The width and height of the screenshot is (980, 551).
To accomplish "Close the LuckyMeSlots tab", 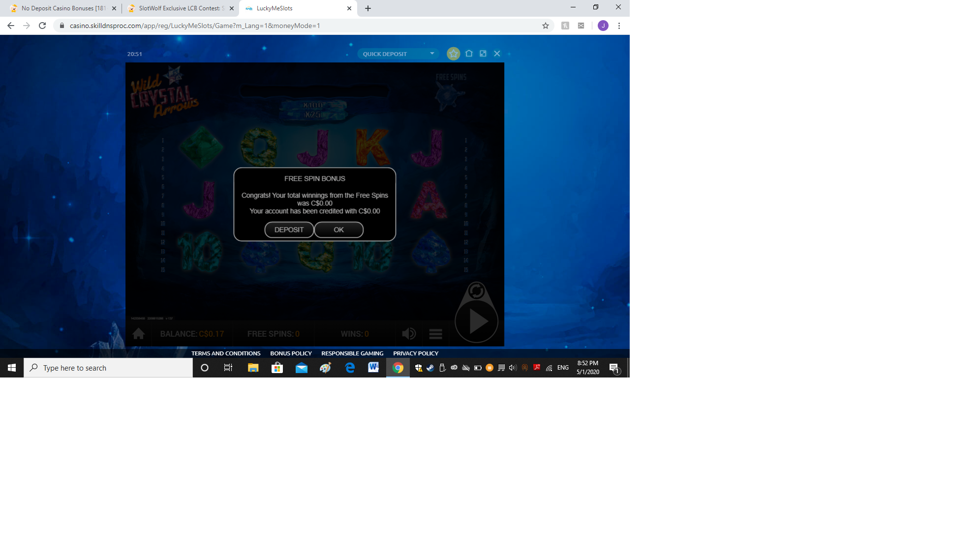I will (x=349, y=8).
